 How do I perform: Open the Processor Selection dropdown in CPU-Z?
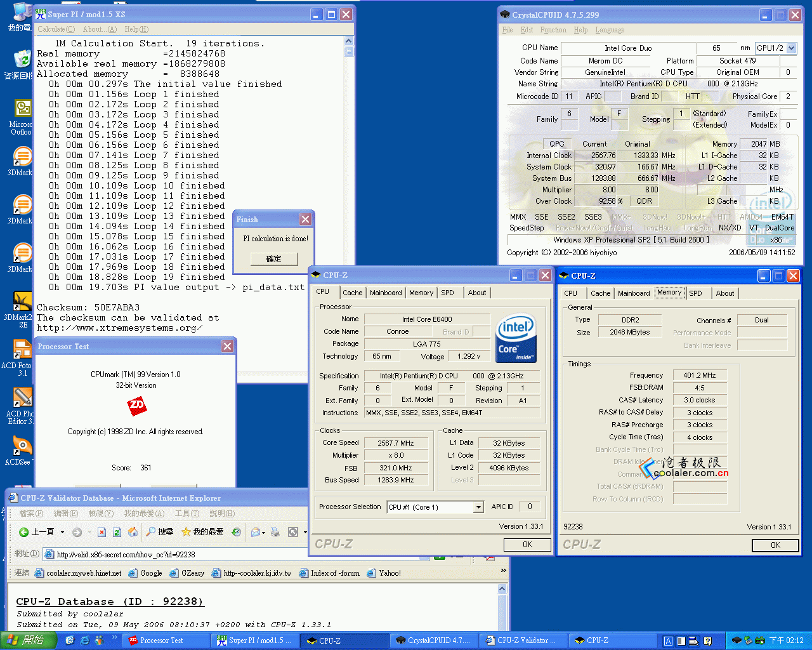(479, 507)
